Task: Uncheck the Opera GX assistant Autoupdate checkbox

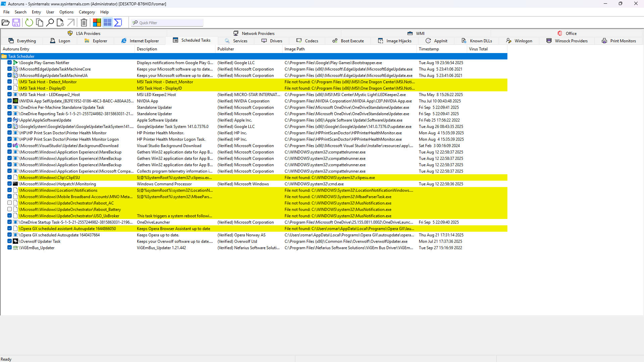Action: click(x=10, y=229)
